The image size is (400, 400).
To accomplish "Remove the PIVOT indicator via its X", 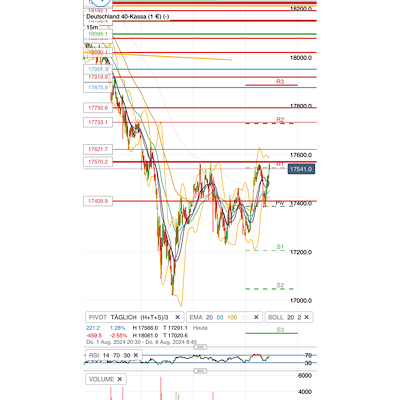I will [x=177, y=317].
